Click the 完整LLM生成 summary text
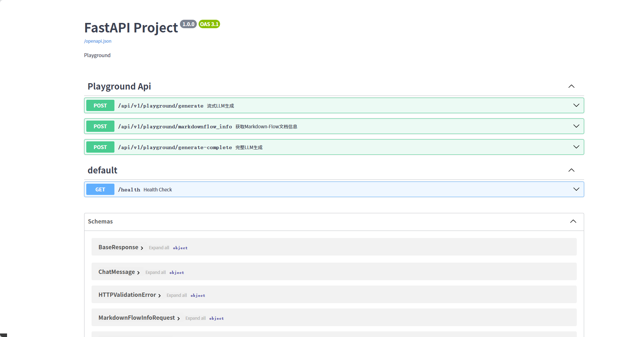644x337 pixels. click(x=249, y=147)
